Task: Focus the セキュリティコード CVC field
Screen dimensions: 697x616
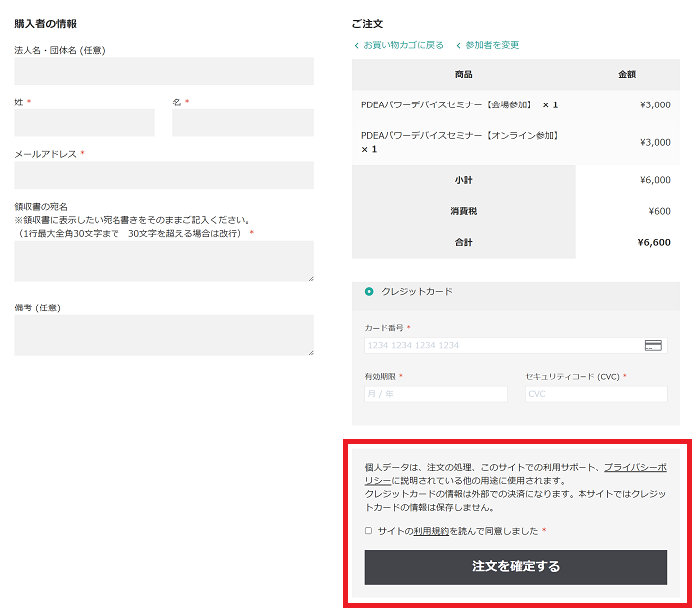Action: coord(596,394)
